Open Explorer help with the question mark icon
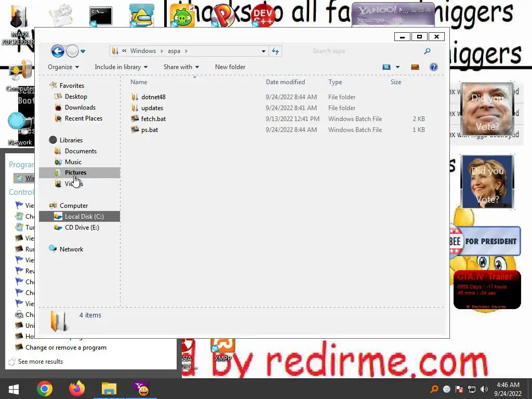Image resolution: width=532 pixels, height=399 pixels. point(434,67)
